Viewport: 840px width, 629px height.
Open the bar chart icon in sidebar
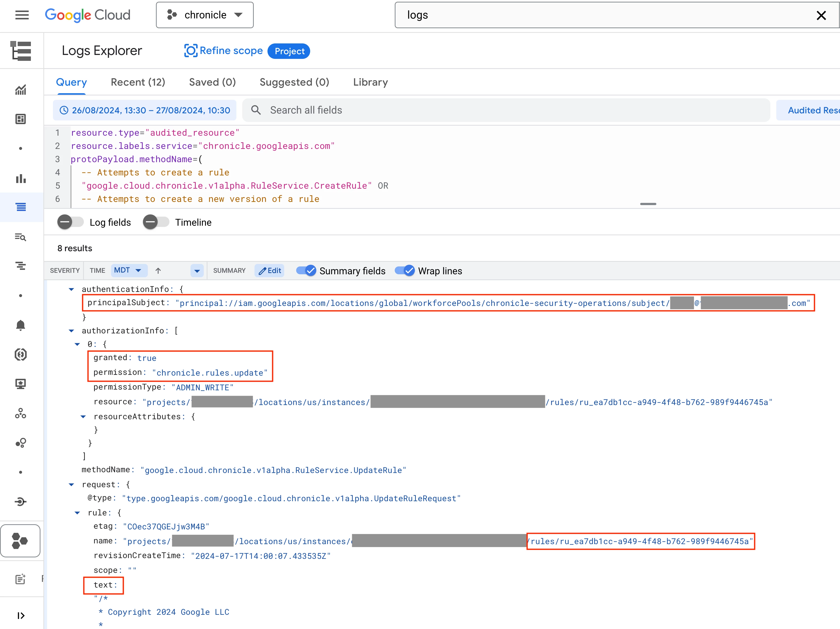pos(21,178)
